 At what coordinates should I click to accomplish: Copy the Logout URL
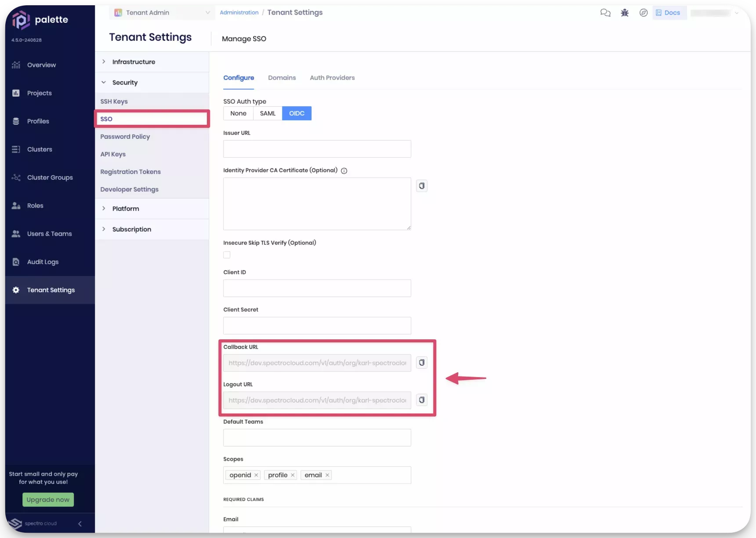pyautogui.click(x=421, y=400)
